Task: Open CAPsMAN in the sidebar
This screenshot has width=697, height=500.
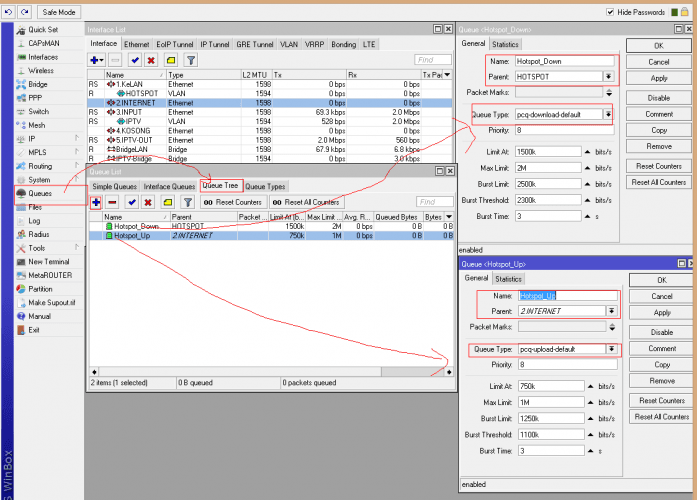Action: point(44,43)
